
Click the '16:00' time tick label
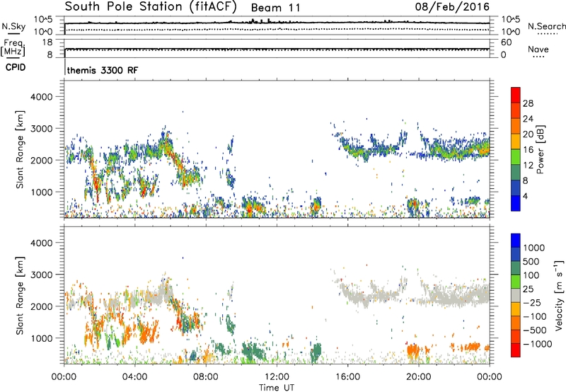click(x=347, y=377)
